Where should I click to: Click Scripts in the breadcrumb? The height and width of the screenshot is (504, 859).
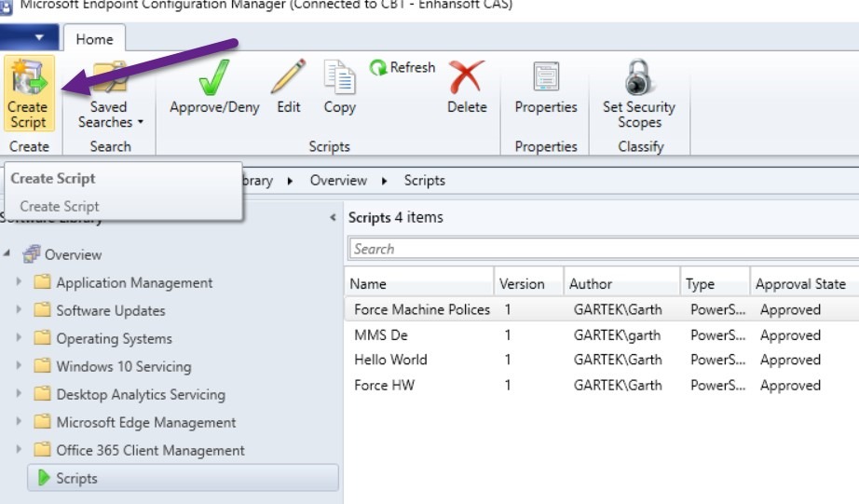coord(425,180)
